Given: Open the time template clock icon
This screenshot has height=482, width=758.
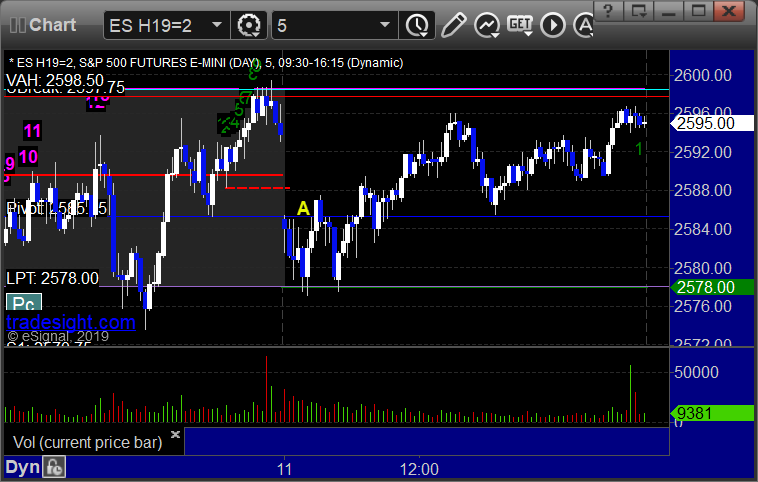Looking at the screenshot, I should pyautogui.click(x=417, y=25).
